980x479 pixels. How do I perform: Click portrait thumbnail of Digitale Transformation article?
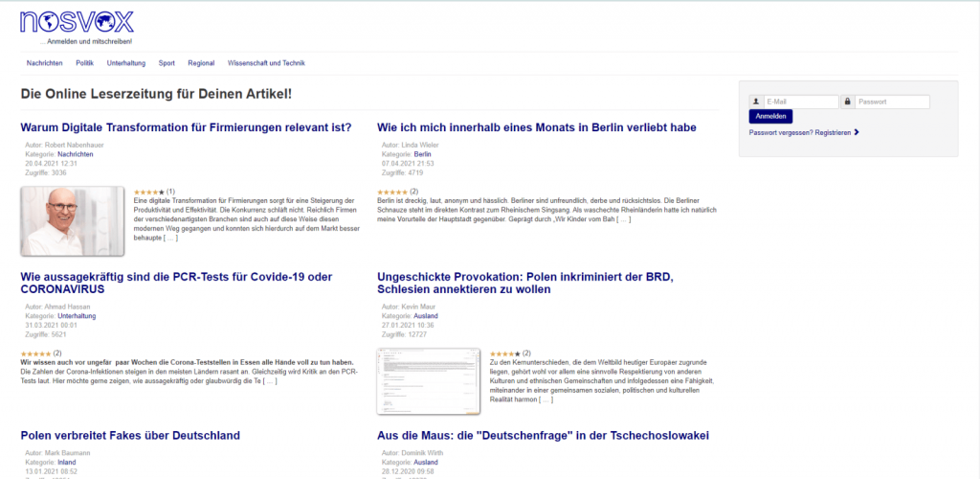point(73,220)
